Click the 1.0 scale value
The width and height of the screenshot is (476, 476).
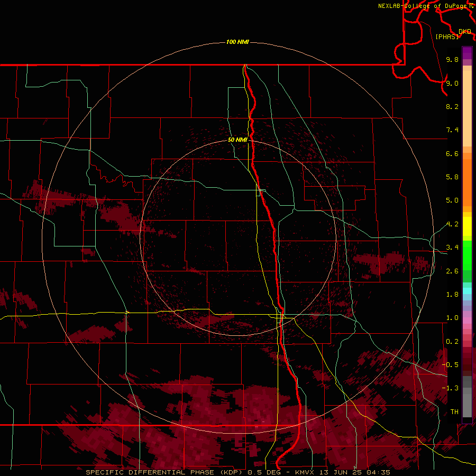click(452, 318)
